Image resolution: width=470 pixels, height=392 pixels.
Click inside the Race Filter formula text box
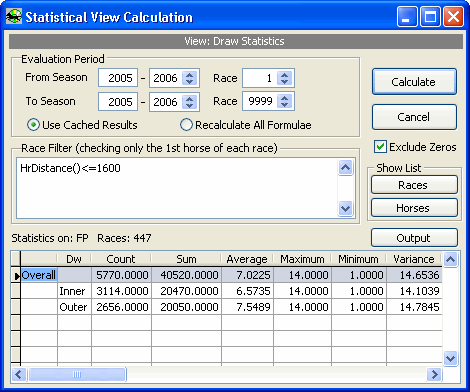(x=177, y=188)
